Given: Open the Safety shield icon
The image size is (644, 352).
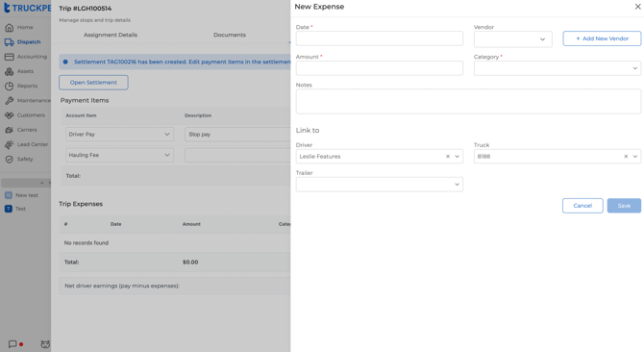Looking at the screenshot, I should coord(9,160).
